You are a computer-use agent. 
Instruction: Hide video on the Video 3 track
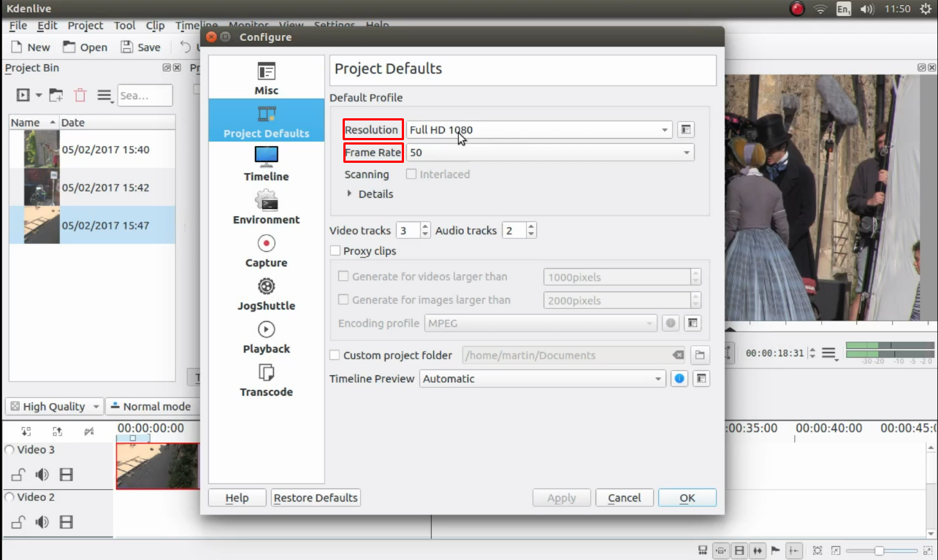coord(66,475)
